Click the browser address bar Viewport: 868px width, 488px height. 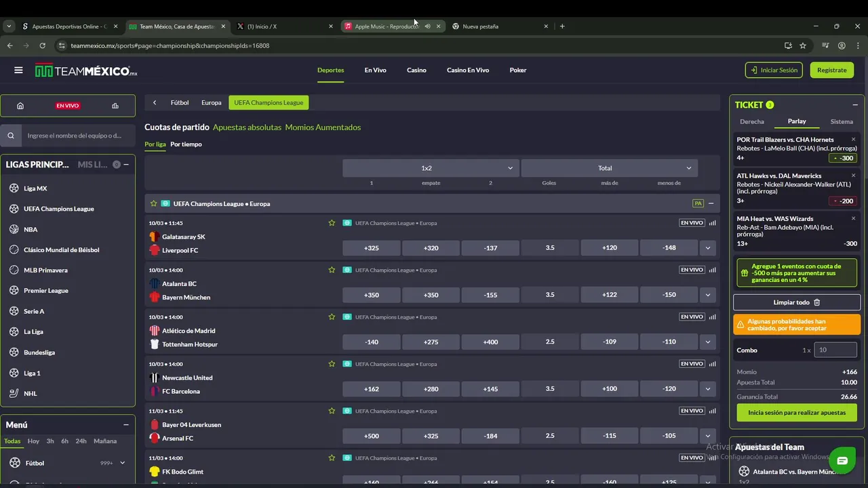[x=420, y=45]
